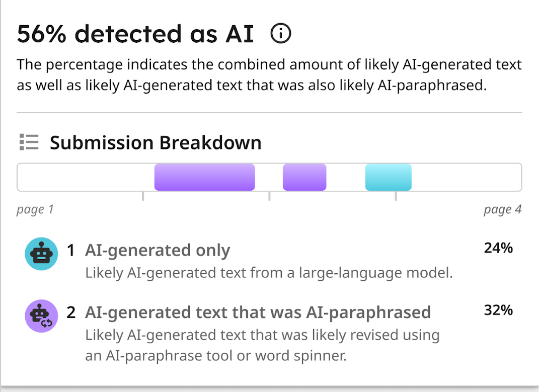Select the cyan highlighted segment in the bar

tap(388, 177)
